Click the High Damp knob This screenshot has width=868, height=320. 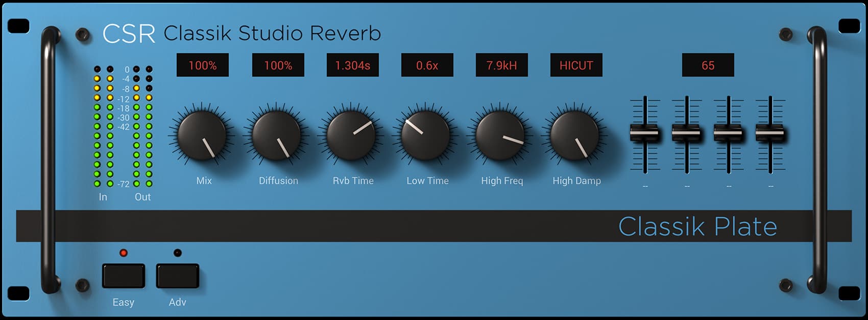tap(575, 135)
